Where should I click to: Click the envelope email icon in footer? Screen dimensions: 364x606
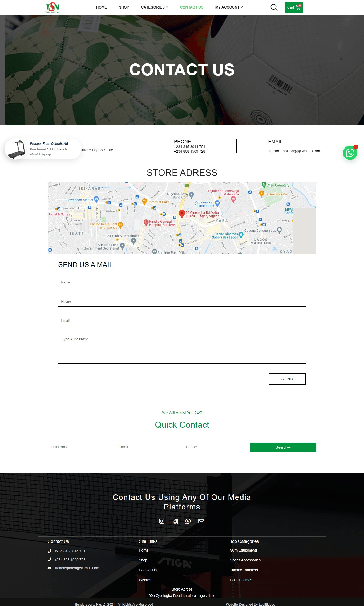click(201, 521)
